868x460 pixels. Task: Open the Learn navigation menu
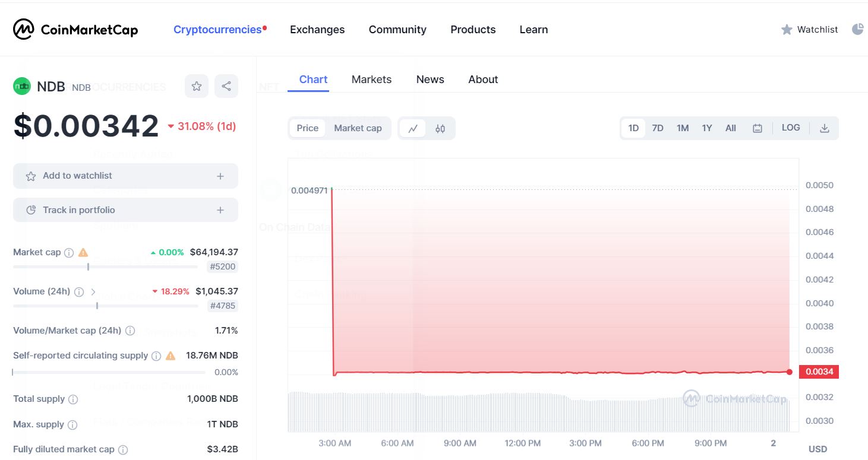[534, 29]
